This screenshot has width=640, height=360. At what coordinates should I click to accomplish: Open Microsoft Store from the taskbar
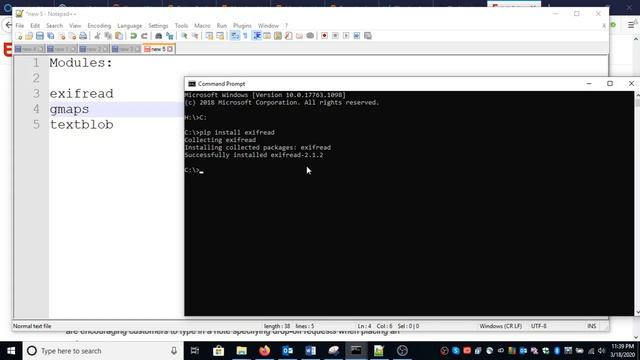[x=218, y=351]
